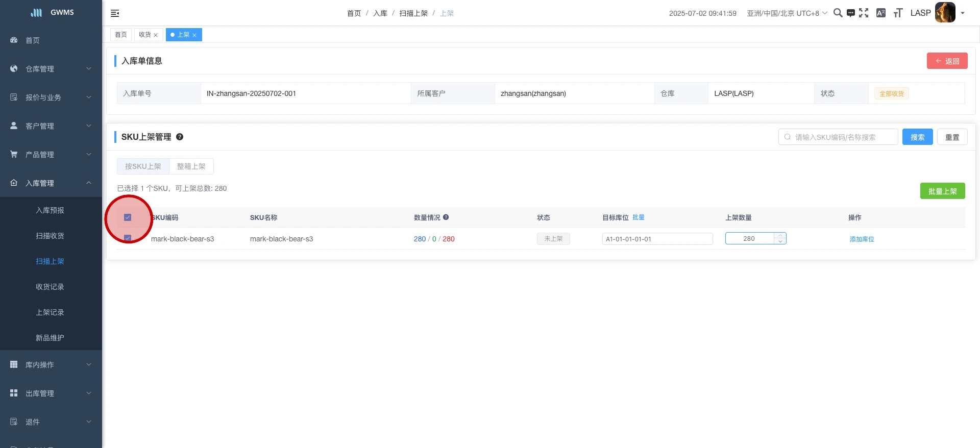980x448 pixels.
Task: Open the timezone 亚洲/中国/北京 dropdown
Action: 787,13
